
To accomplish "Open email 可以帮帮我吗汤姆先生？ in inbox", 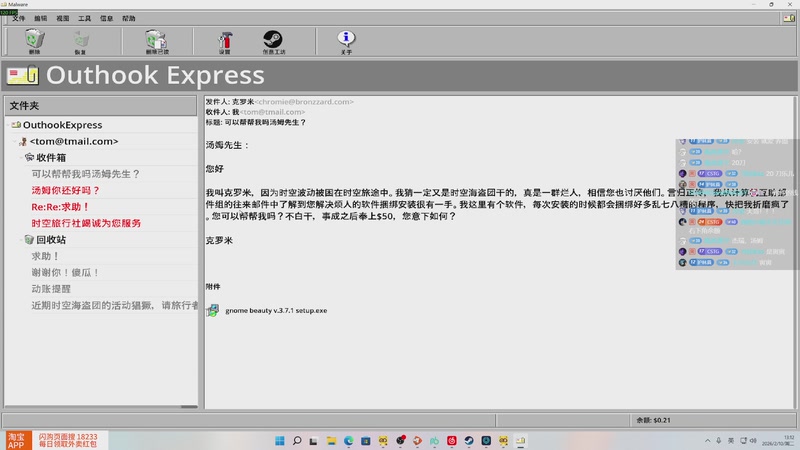I will tap(86, 174).
